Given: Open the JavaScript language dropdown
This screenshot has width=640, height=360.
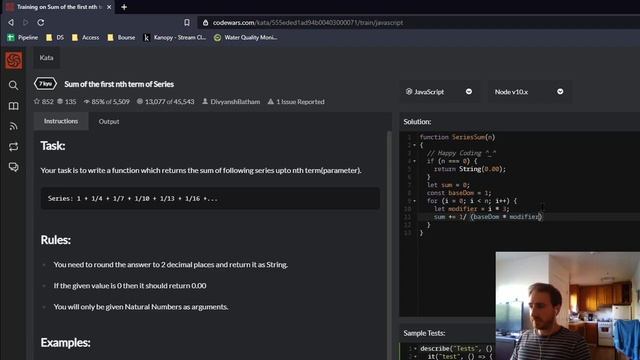Looking at the screenshot, I should click(x=439, y=92).
